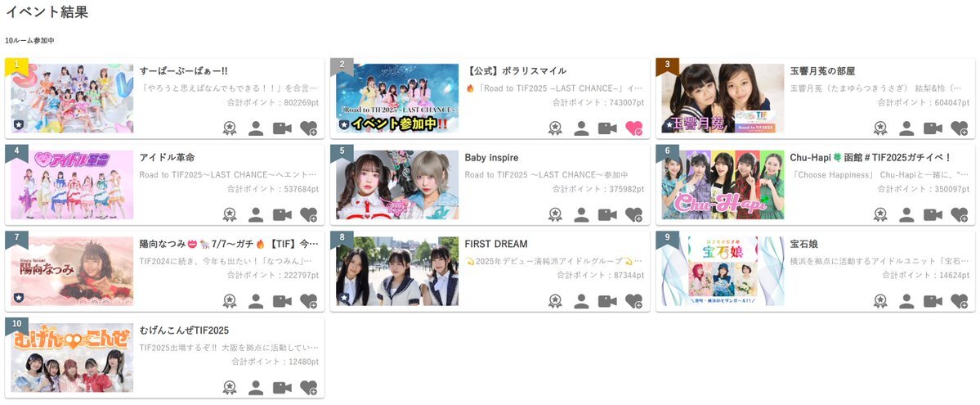The height and width of the screenshot is (405, 980).
Task: Open the 陽向なつみ room thumbnail image
Action: [x=72, y=271]
